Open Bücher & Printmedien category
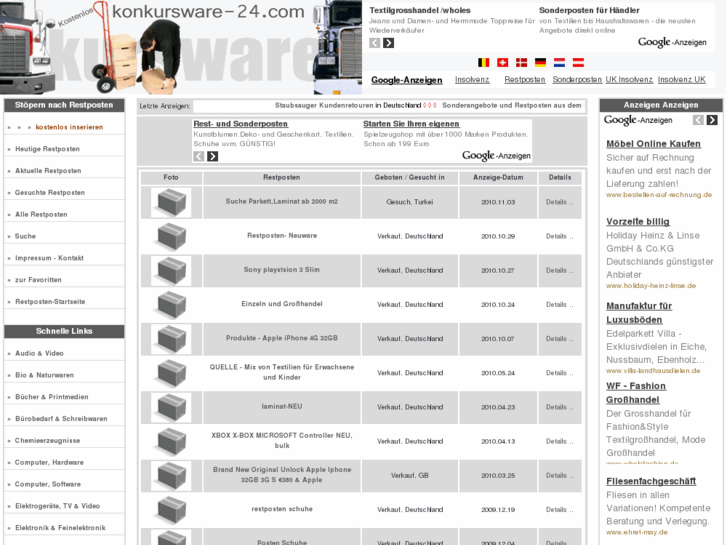The image size is (727, 545). (x=51, y=397)
